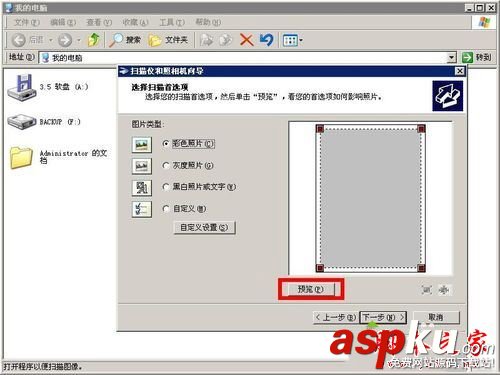Click the red Delete X icon
This screenshot has height=375, width=500.
tap(246, 40)
